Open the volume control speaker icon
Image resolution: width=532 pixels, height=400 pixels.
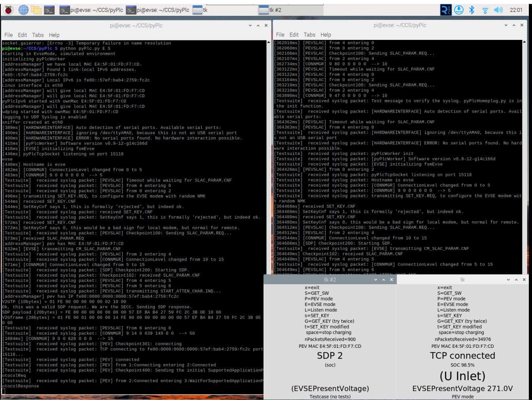point(498,10)
